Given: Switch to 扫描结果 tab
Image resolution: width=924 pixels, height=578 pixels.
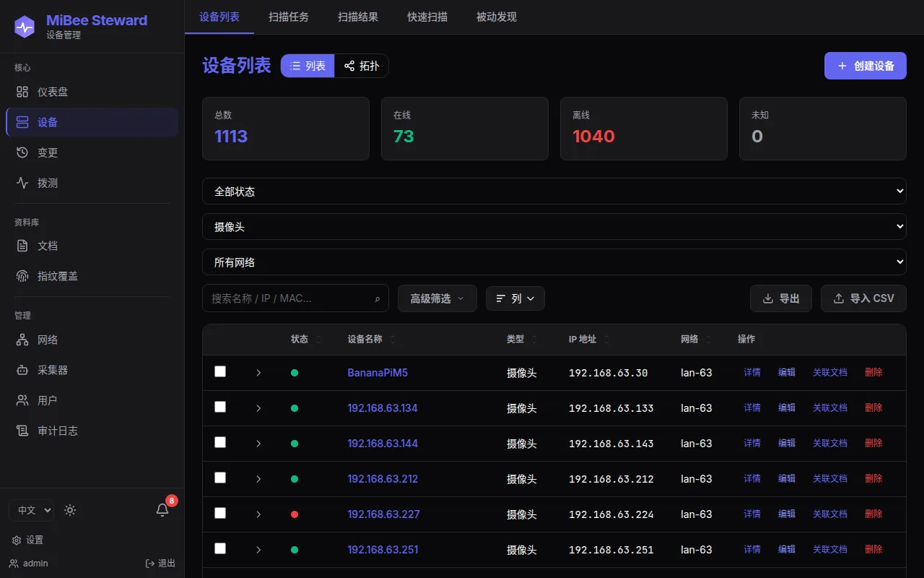Looking at the screenshot, I should point(358,17).
